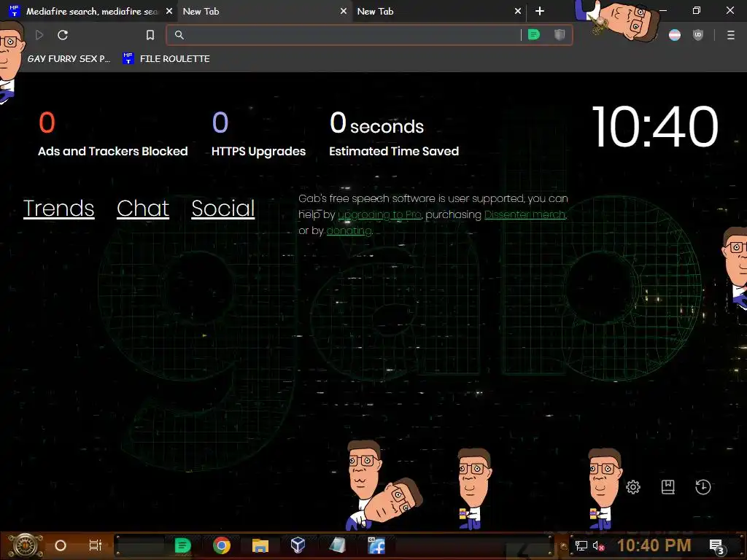Follow the donating link
The height and width of the screenshot is (560, 747).
[x=349, y=231]
